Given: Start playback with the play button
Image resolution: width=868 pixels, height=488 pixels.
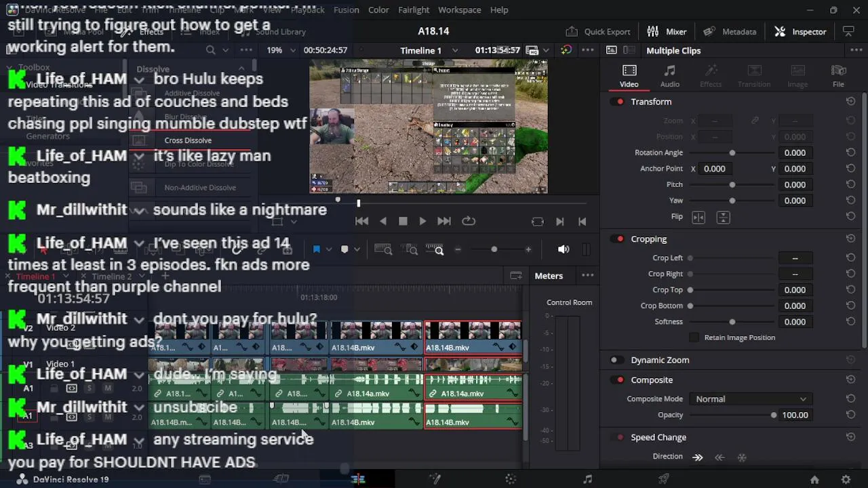Looking at the screenshot, I should (x=422, y=221).
